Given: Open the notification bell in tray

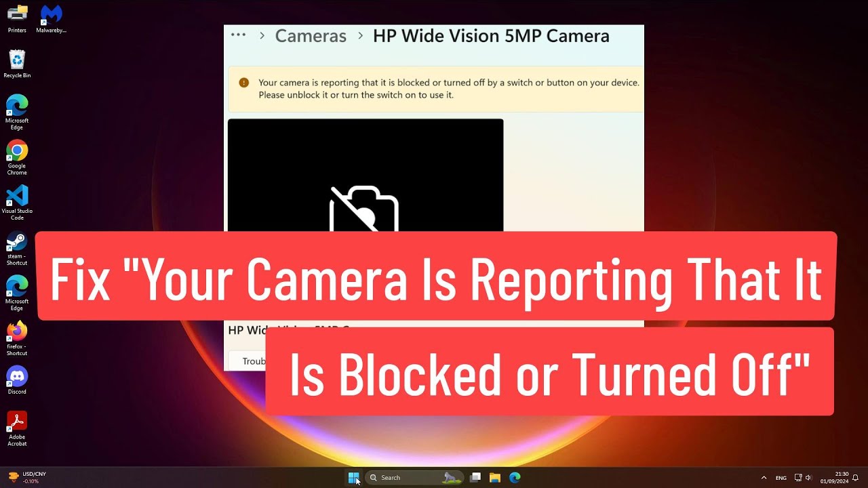Looking at the screenshot, I should (x=856, y=478).
